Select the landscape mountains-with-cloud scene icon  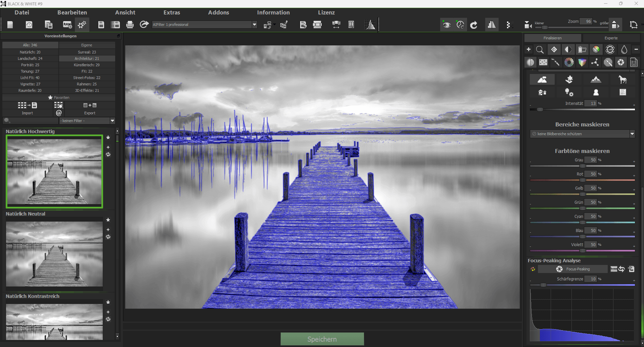click(x=542, y=80)
